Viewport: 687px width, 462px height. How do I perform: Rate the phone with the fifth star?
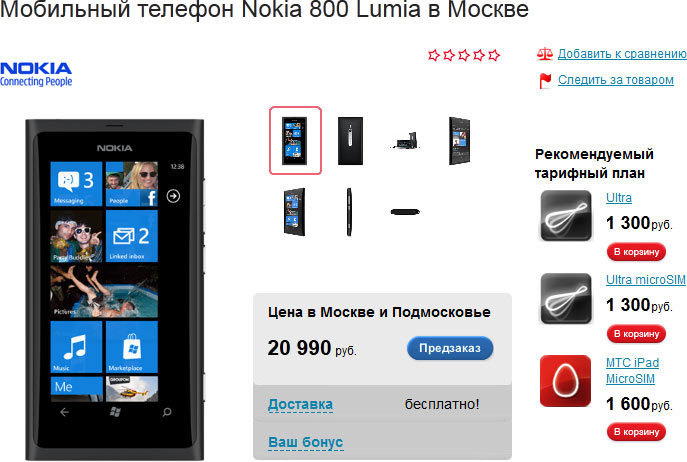[x=494, y=55]
